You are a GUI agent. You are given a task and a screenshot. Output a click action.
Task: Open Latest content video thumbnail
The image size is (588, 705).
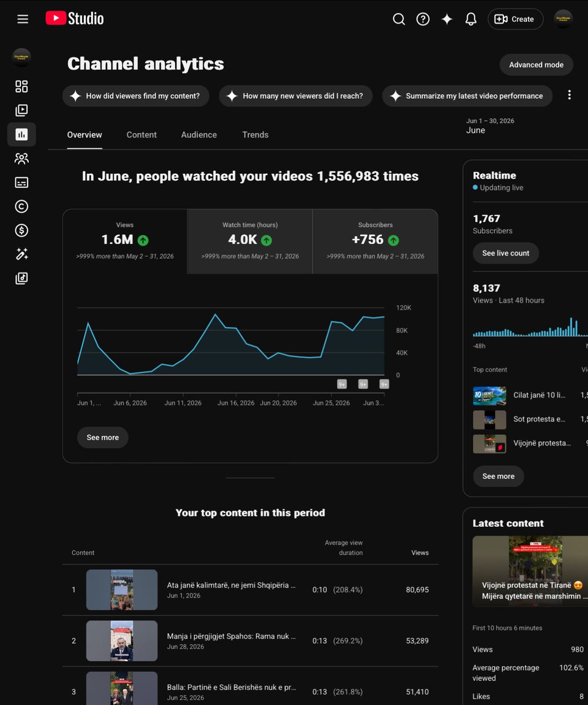click(530, 571)
